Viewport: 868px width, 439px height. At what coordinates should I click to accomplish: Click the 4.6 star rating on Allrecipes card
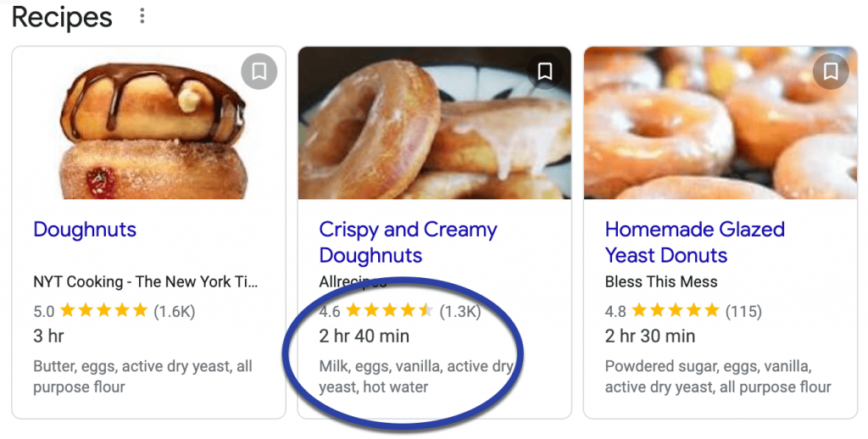click(399, 311)
